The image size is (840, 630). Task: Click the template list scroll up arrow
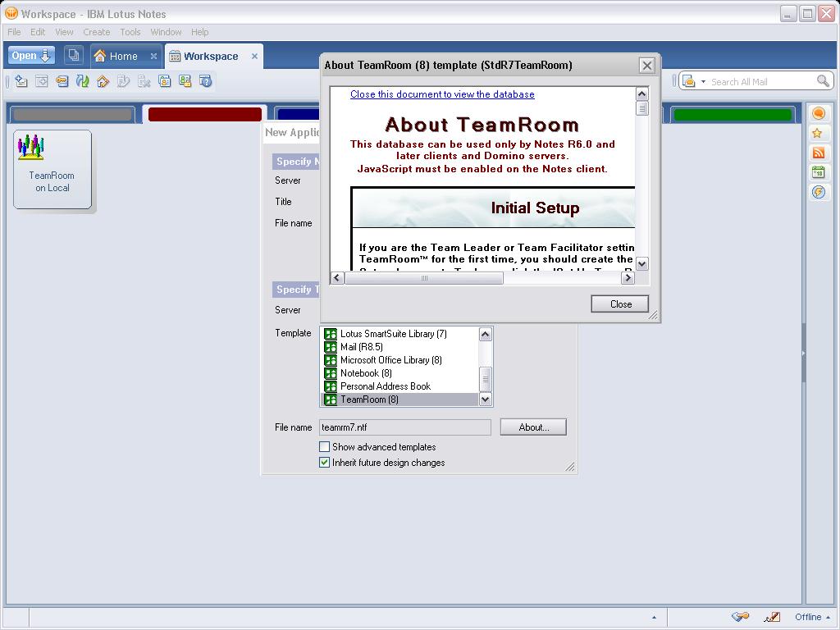[486, 335]
